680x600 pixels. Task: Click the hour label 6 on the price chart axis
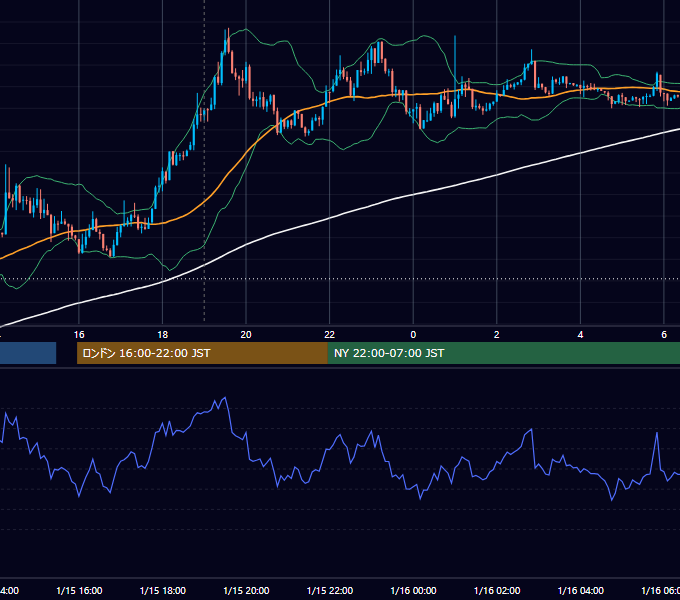tap(664, 335)
